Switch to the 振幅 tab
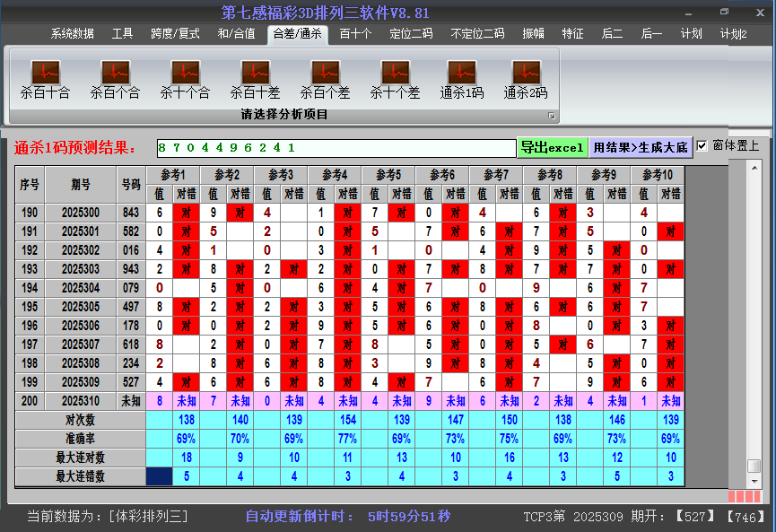 (534, 34)
